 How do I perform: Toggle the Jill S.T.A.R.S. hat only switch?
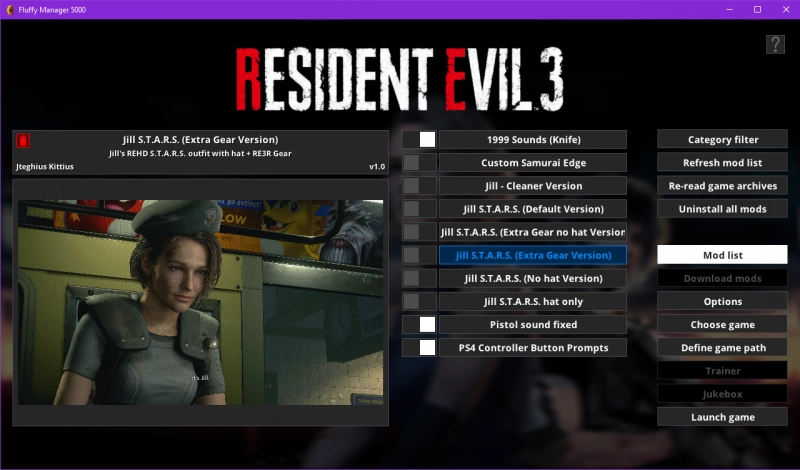(419, 301)
